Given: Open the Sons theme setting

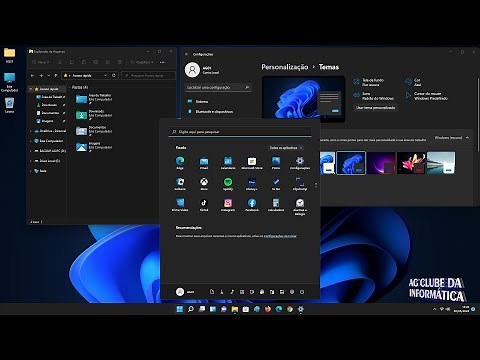Looking at the screenshot, I should (373, 96).
